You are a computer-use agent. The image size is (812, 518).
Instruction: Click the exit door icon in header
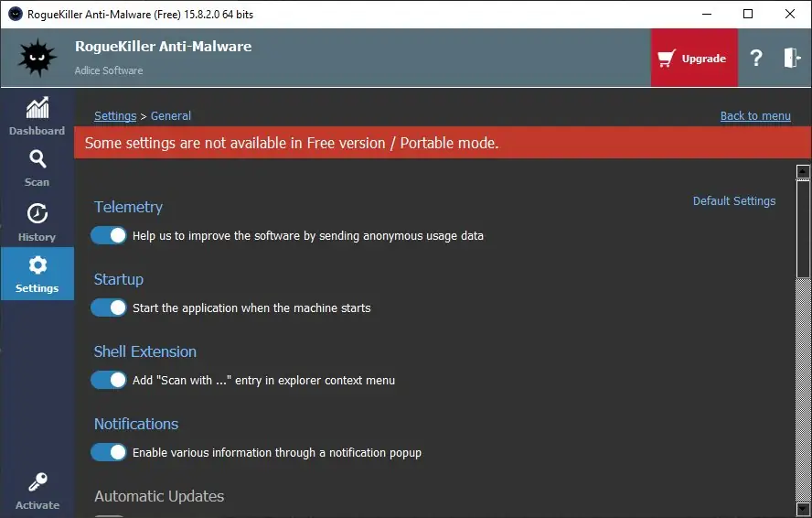792,58
